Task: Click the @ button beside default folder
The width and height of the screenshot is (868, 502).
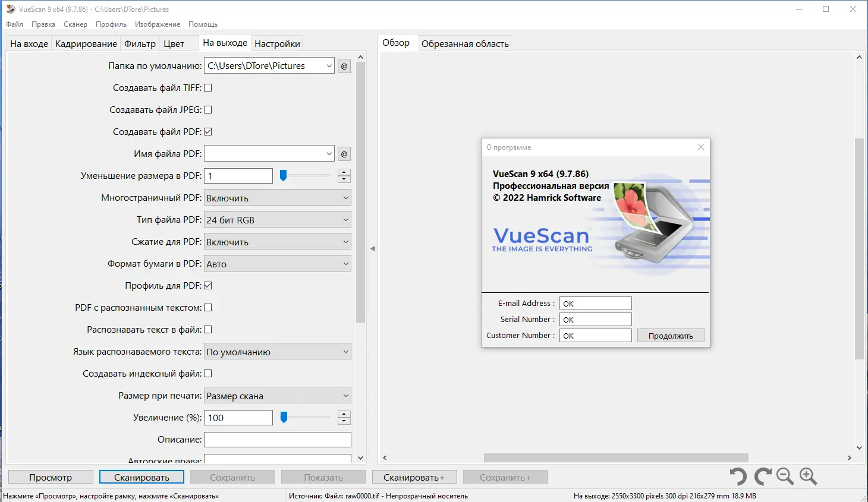Action: click(x=344, y=66)
